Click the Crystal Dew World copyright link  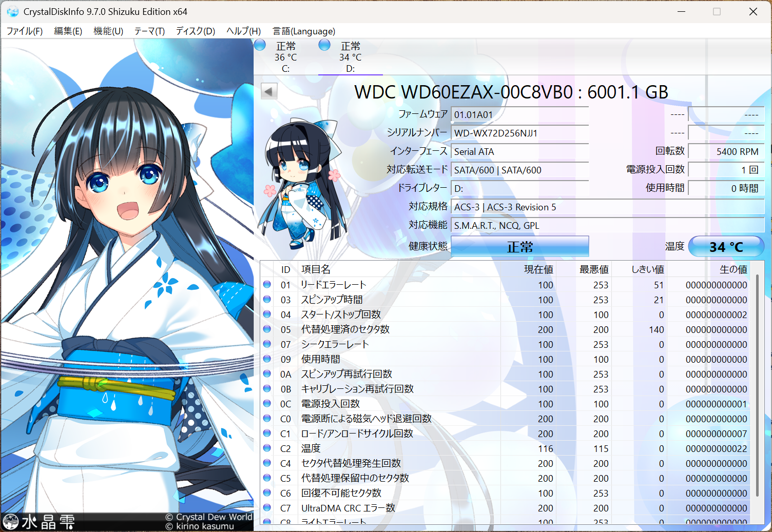(209, 517)
